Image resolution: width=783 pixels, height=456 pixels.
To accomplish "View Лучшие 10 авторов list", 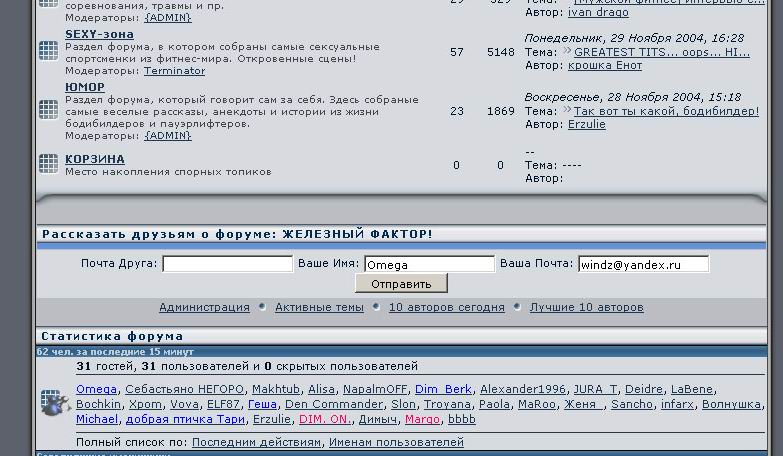I will tap(586, 307).
